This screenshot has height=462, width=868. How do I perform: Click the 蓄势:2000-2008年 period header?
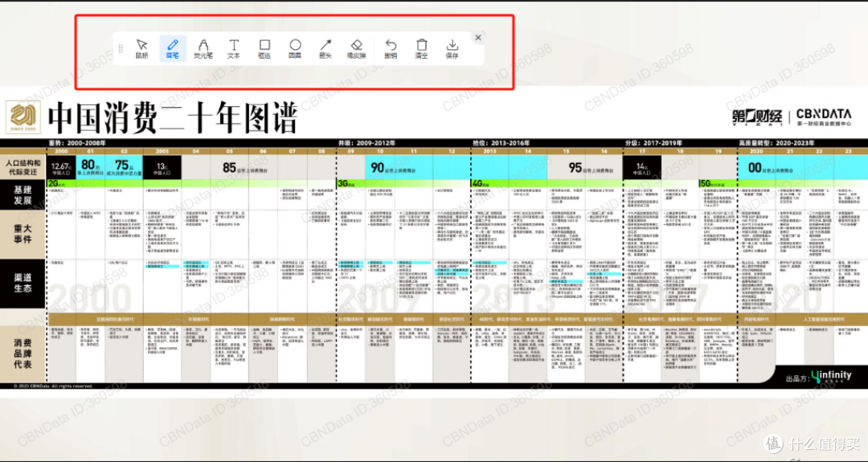pyautogui.click(x=77, y=143)
